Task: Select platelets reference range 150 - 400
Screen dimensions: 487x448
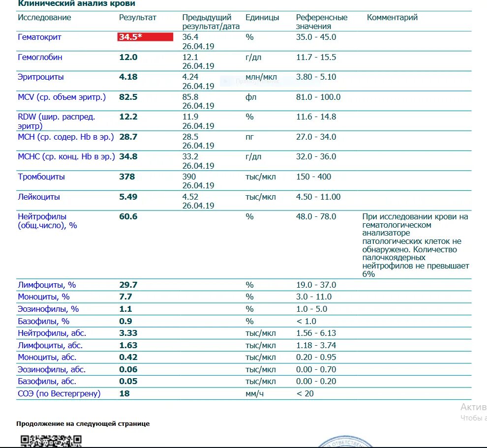Action: (x=314, y=177)
